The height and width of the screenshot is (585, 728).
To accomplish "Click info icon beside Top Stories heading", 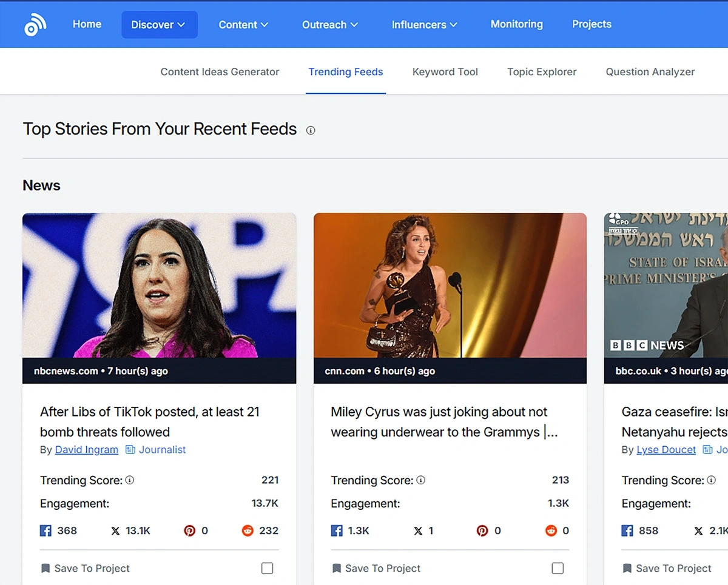I will (311, 130).
